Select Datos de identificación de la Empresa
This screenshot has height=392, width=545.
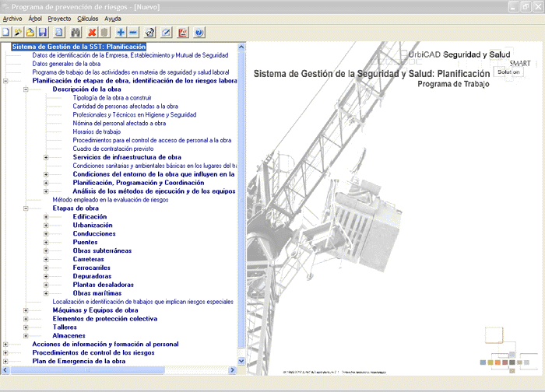pos(130,55)
